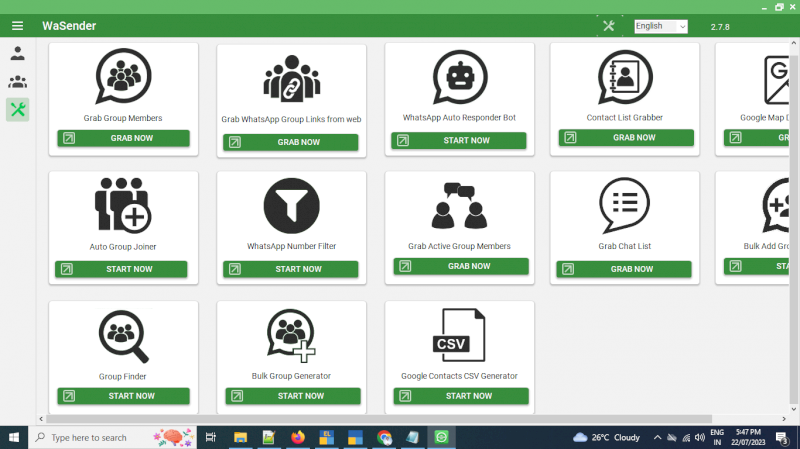Click the WhatsApp Auto Responder Bot robot icon
The width and height of the screenshot is (800, 449).
coord(460,76)
